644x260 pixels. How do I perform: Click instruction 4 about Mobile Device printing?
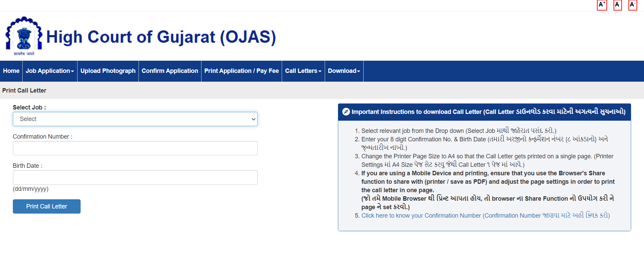(x=488, y=190)
